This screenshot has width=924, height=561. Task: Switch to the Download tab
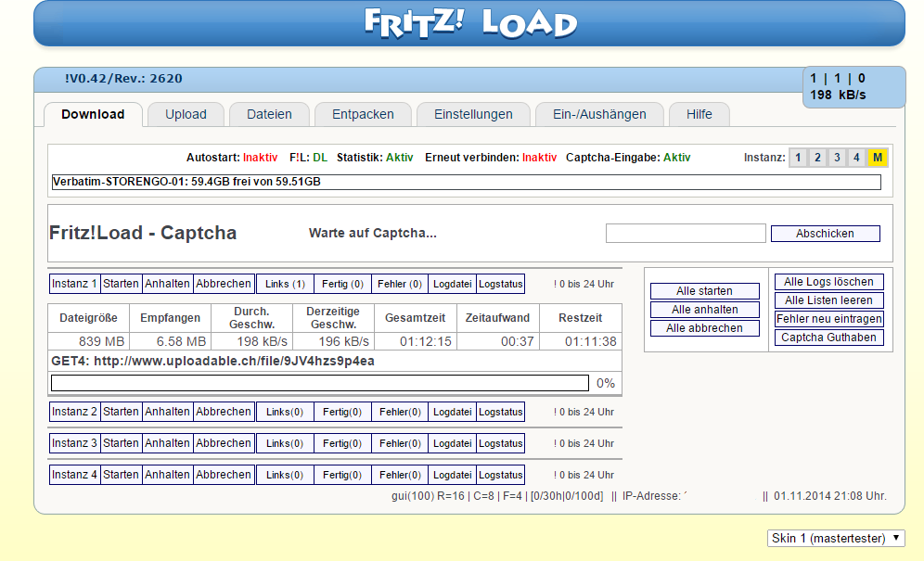coord(93,114)
